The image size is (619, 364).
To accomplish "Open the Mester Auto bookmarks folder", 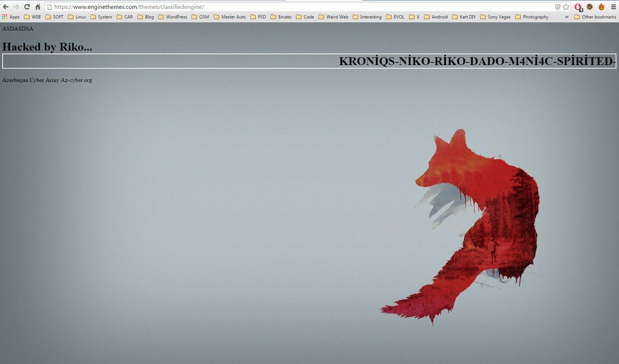I will pos(230,17).
